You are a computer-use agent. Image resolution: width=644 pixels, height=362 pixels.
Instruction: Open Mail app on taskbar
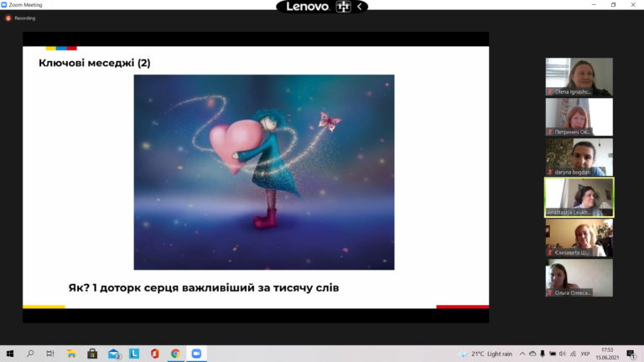coord(114,354)
